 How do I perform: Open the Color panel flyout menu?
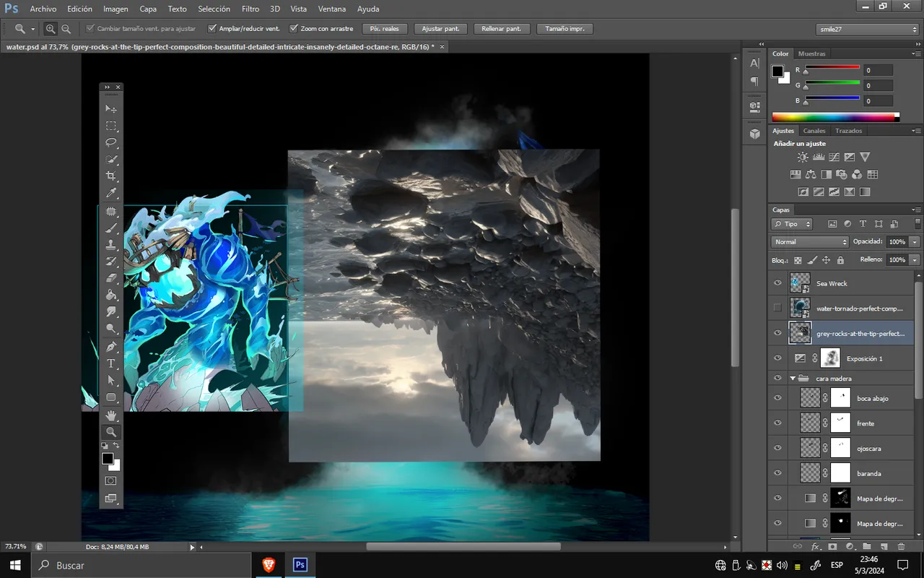click(916, 53)
